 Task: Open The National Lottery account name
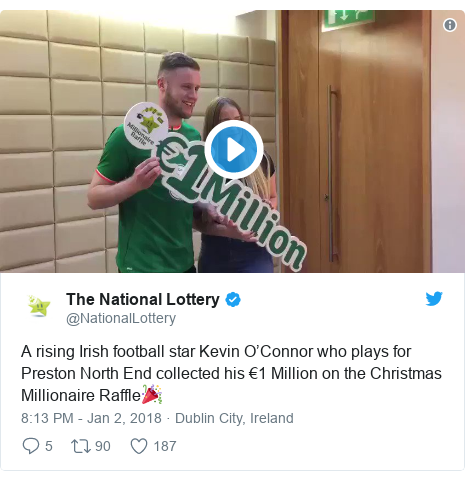(x=143, y=299)
